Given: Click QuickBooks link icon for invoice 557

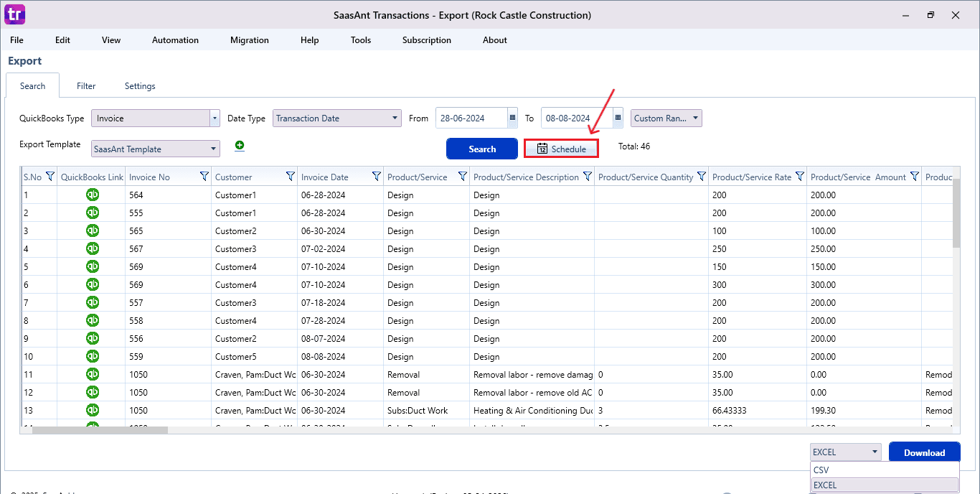Looking at the screenshot, I should 93,302.
